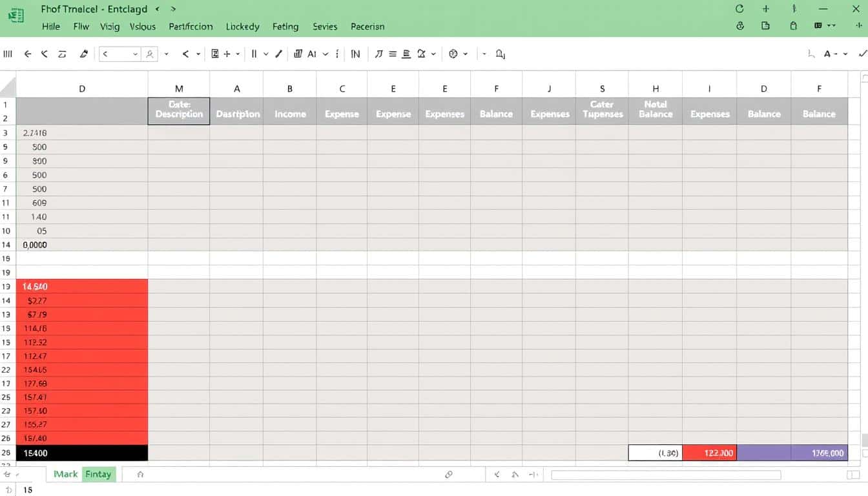This screenshot has height=496, width=868.
Task: Click the horizontal scrollbar at bottom
Action: tap(666, 475)
